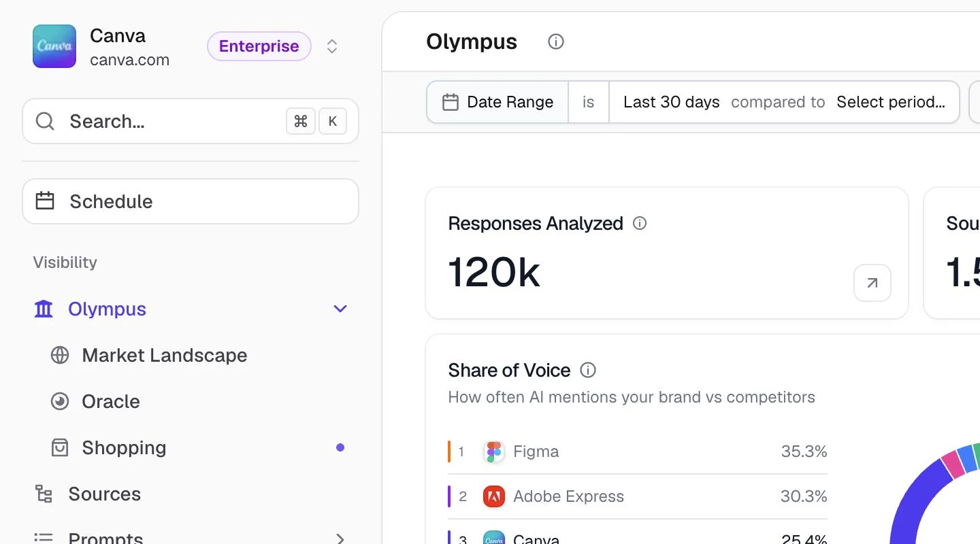Click the Visibility section label
Screen dimensions: 980x544
pyautogui.click(x=65, y=262)
